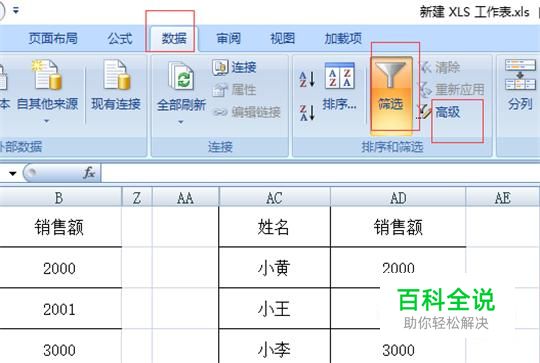Expand the 全部刷新 dropdown arrow
This screenshot has height=363, width=540.
[x=181, y=122]
